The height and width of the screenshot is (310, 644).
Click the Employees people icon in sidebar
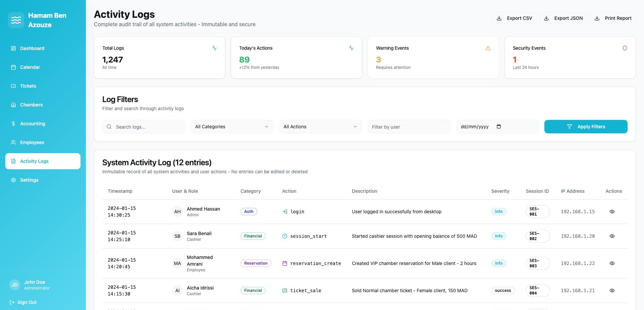point(13,142)
